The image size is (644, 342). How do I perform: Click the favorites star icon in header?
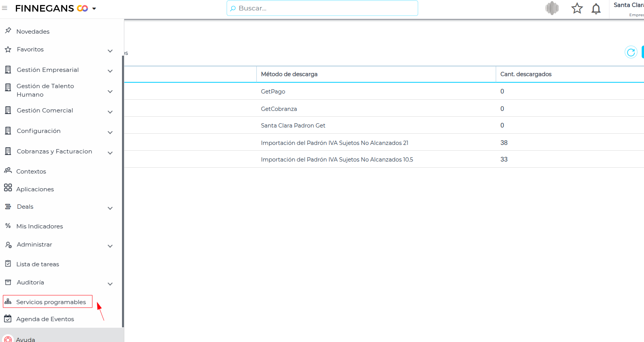pos(577,8)
